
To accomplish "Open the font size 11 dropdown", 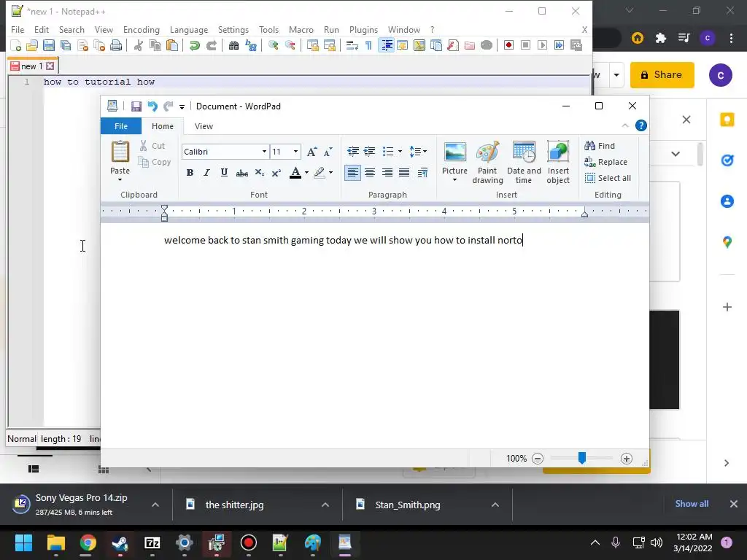I will (x=296, y=152).
